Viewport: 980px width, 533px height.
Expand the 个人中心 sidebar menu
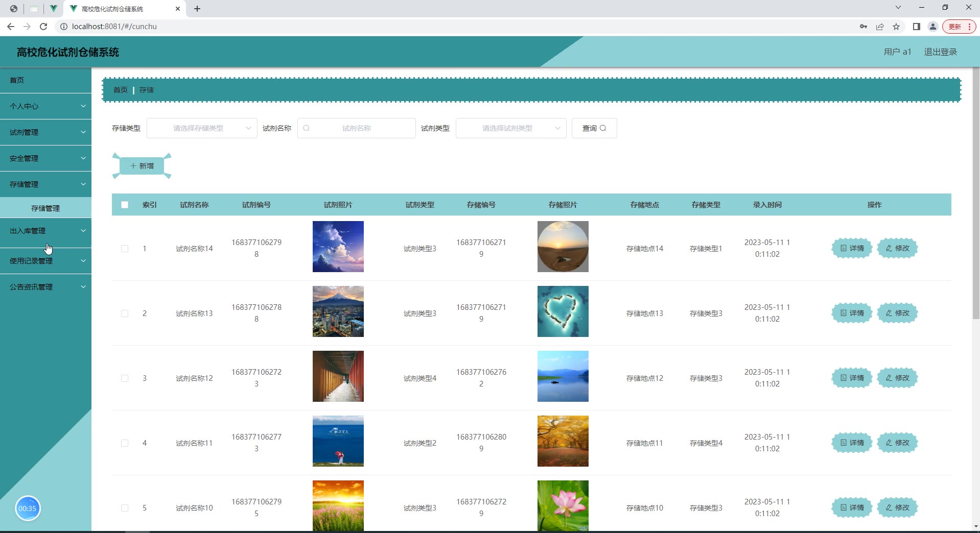click(x=45, y=106)
